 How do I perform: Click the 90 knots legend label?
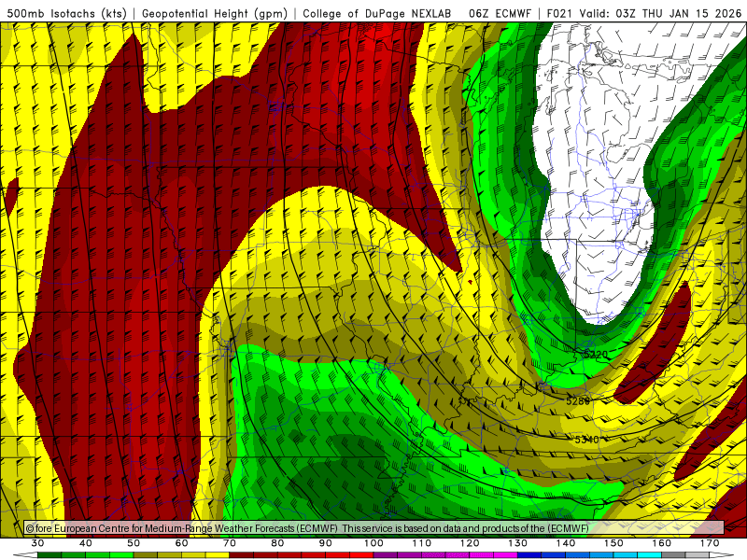pos(326,543)
